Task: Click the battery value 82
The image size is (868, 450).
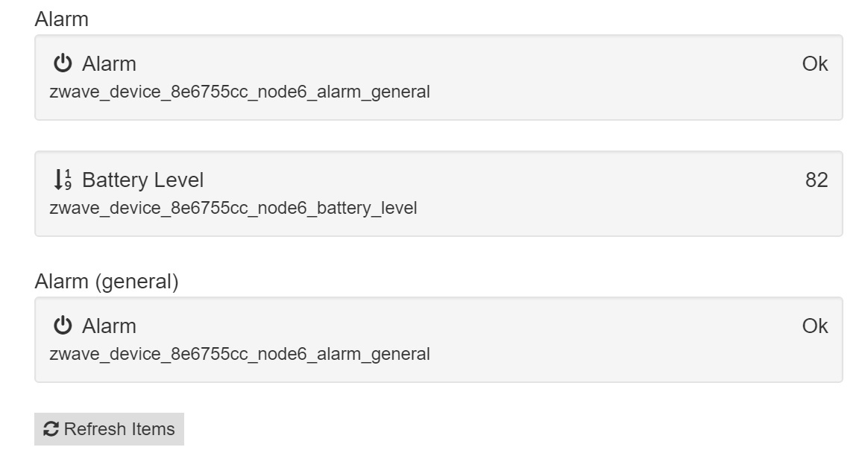Action: pos(817,180)
